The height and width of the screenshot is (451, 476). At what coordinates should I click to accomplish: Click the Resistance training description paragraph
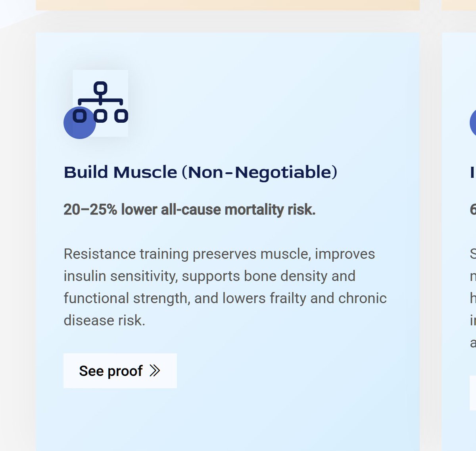click(x=225, y=287)
